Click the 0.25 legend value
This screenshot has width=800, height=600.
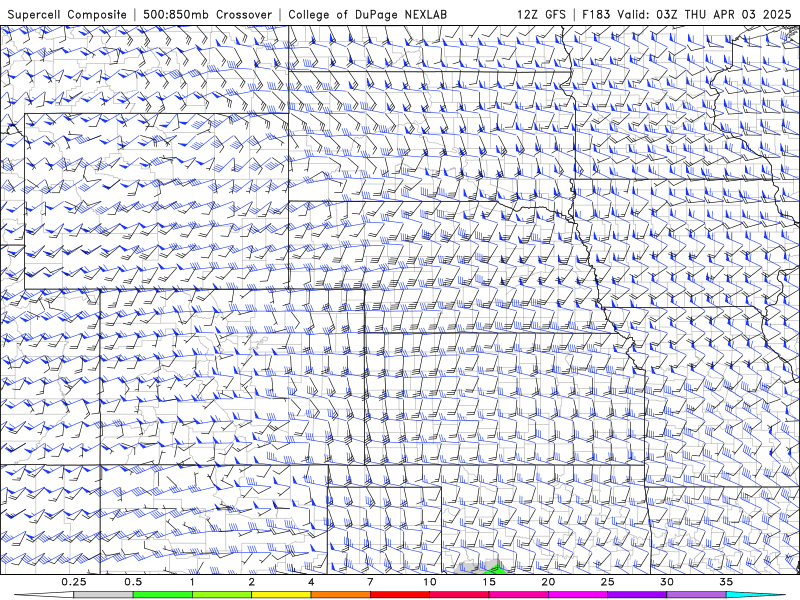pos(73,582)
